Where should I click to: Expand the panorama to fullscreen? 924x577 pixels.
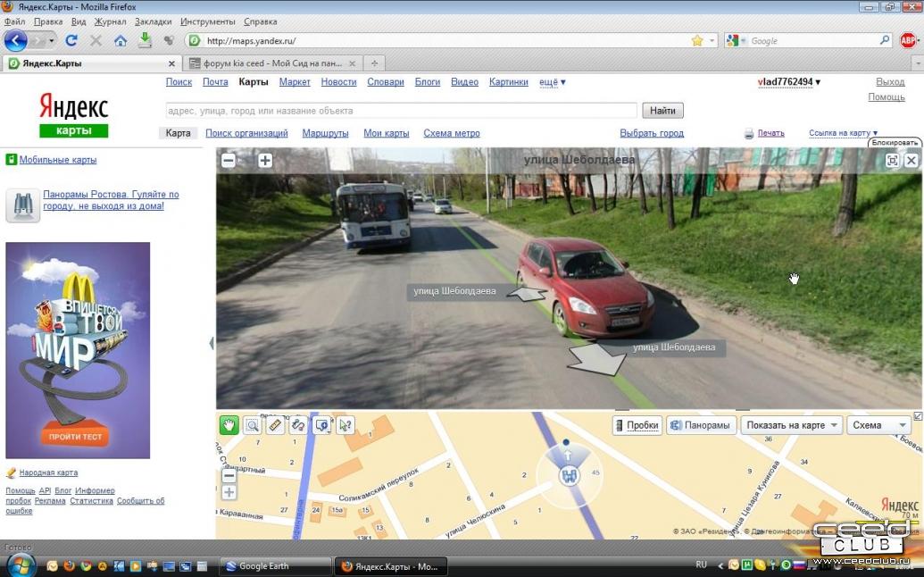[x=892, y=160]
